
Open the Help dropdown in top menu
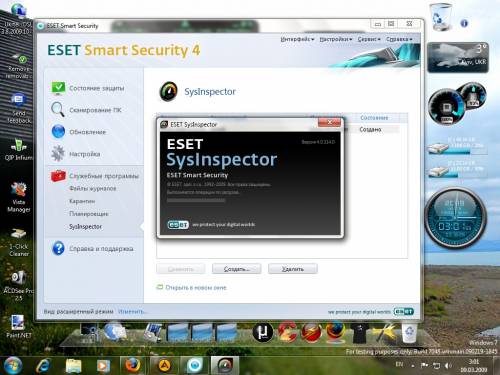click(399, 39)
